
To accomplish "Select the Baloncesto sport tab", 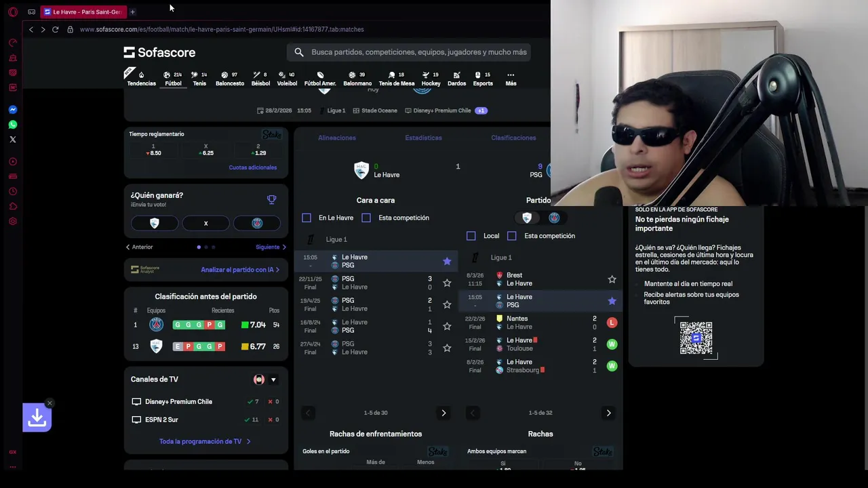I will click(x=230, y=79).
